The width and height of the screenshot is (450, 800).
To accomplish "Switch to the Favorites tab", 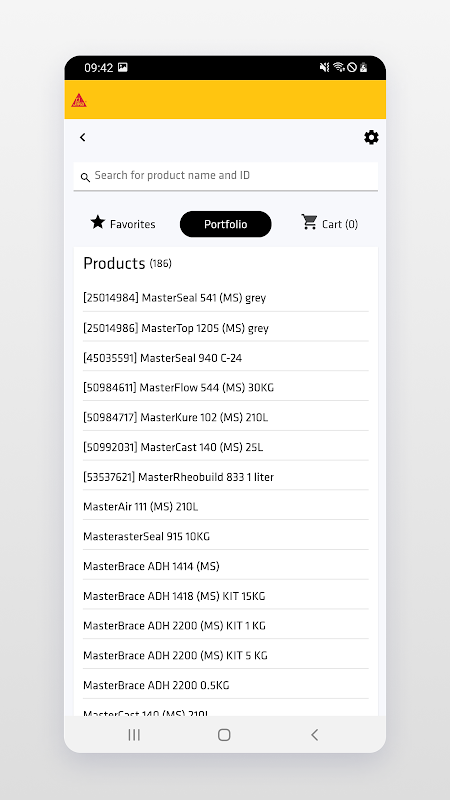I will [123, 223].
